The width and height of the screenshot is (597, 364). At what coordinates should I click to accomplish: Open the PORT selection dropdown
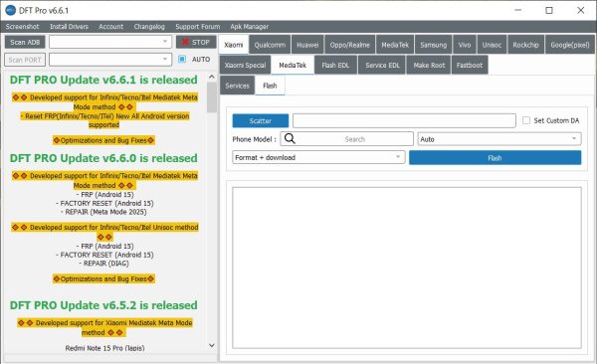tap(110, 60)
